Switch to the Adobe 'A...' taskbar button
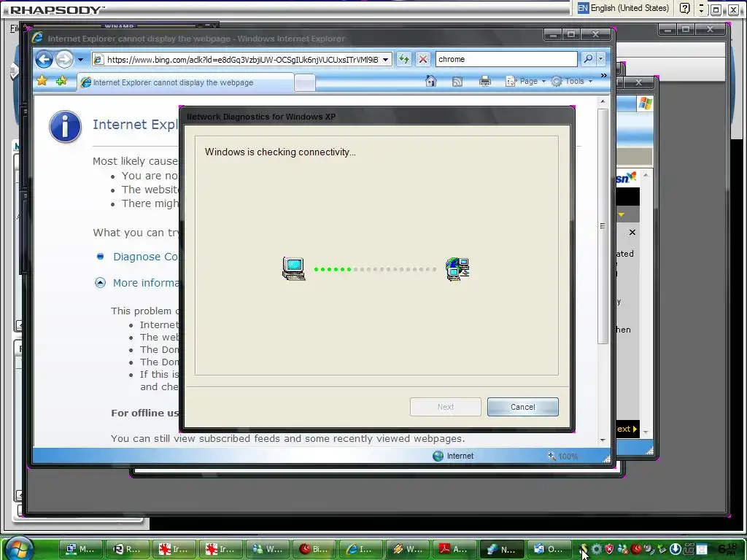 click(453, 549)
